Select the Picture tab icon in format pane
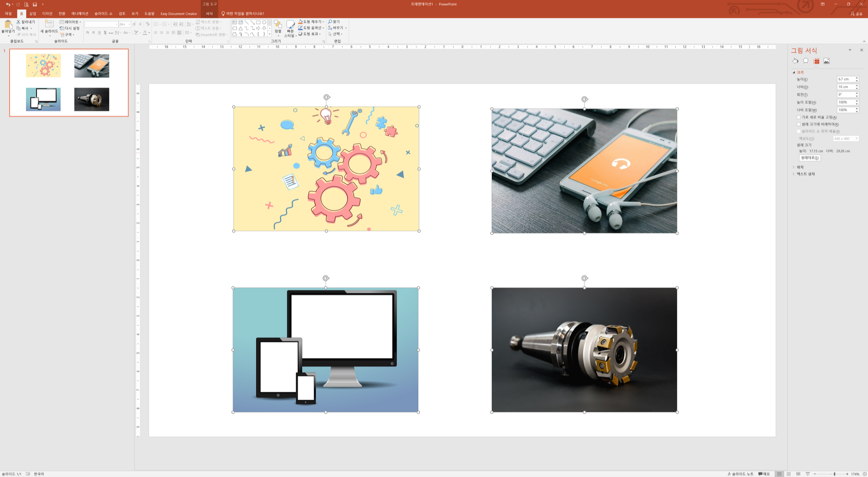868x477 pixels. 826,61
